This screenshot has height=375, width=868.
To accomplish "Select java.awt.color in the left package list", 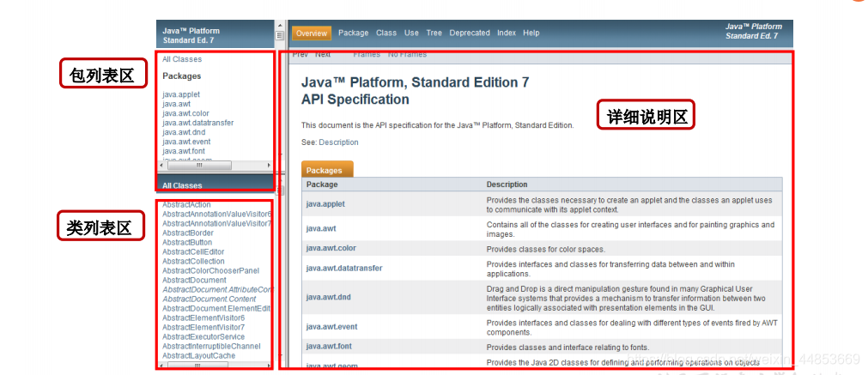I will point(185,113).
